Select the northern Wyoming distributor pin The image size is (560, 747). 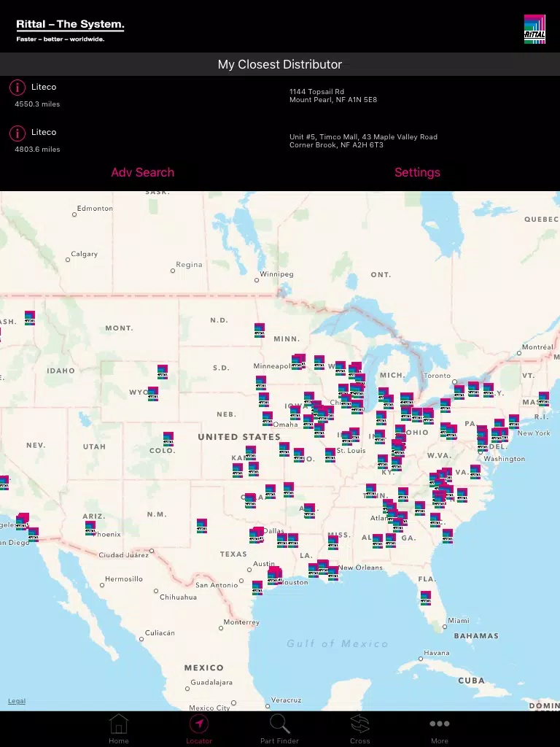click(163, 372)
